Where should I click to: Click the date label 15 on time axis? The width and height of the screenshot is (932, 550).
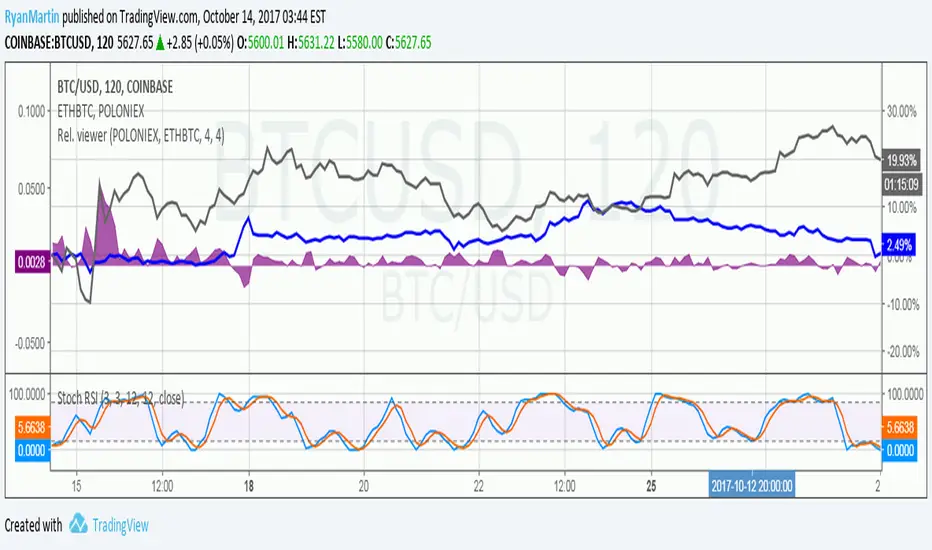(x=76, y=486)
